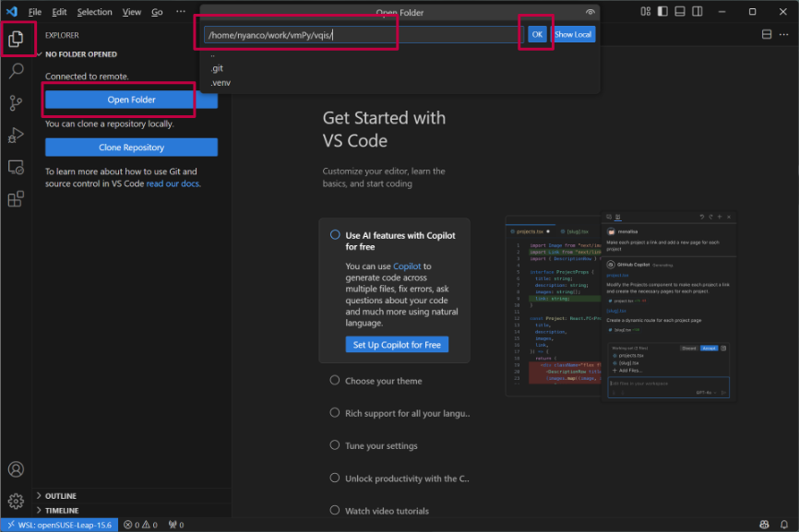Click the folder path input field

tap(364, 35)
